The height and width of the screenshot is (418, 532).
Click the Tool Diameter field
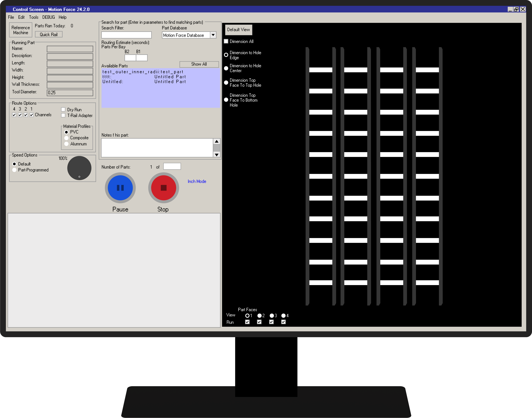point(70,93)
